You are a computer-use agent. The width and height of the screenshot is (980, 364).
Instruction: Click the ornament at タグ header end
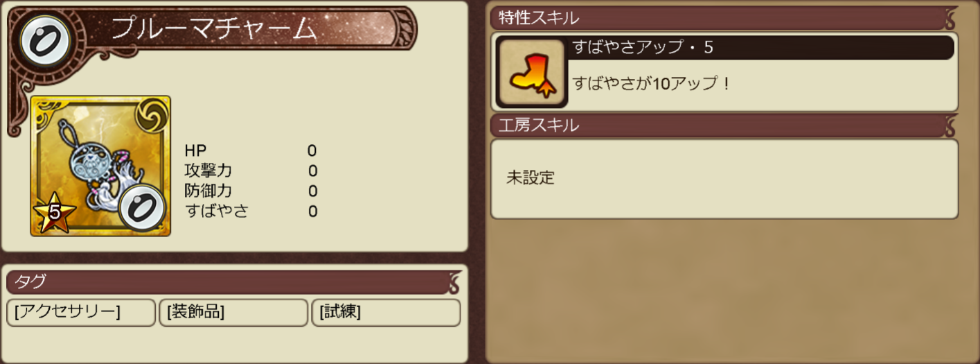pos(454,282)
